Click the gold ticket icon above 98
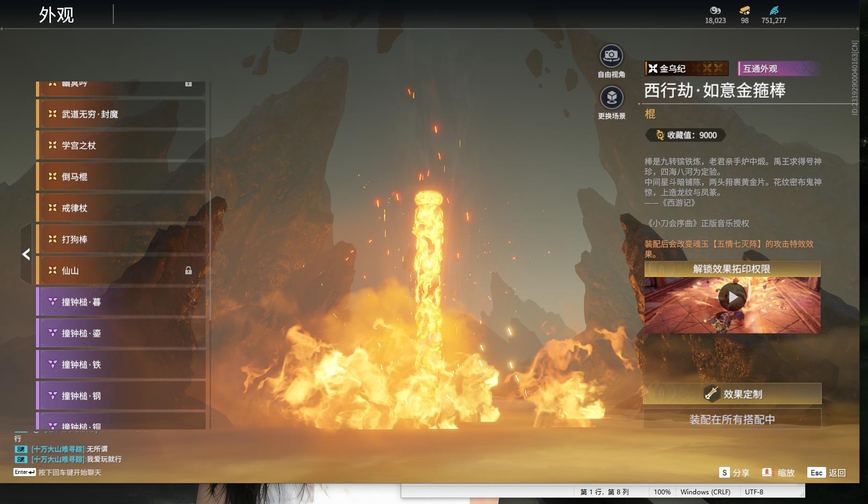Viewport: 868px width, 504px height. point(744,10)
